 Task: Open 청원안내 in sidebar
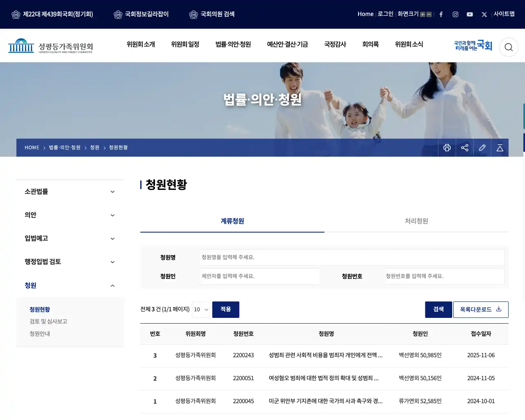[x=40, y=334]
